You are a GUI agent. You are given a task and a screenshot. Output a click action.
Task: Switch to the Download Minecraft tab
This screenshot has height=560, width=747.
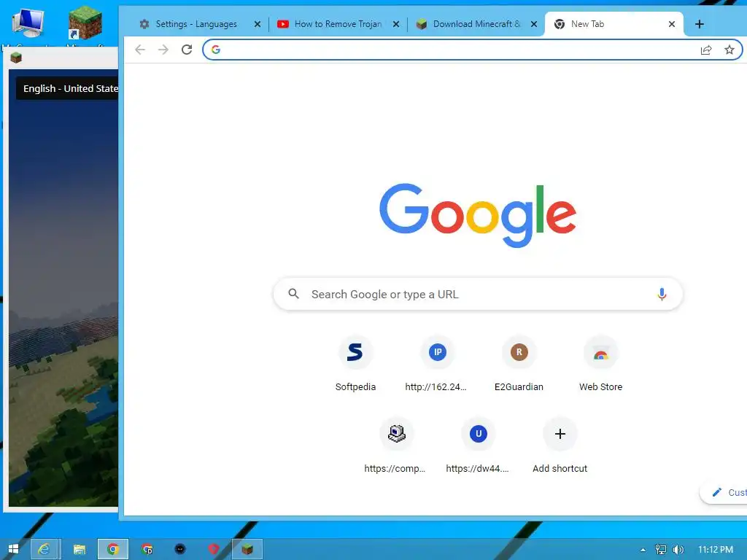pyautogui.click(x=476, y=24)
